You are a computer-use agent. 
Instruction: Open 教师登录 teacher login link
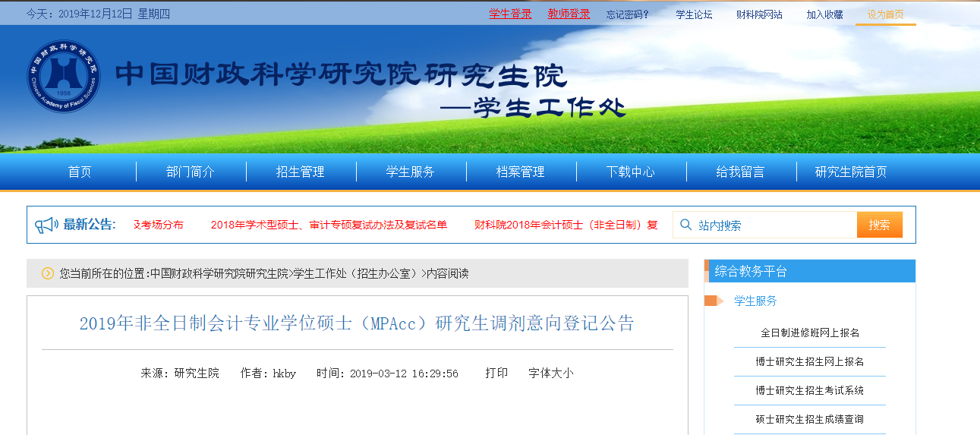tap(569, 14)
